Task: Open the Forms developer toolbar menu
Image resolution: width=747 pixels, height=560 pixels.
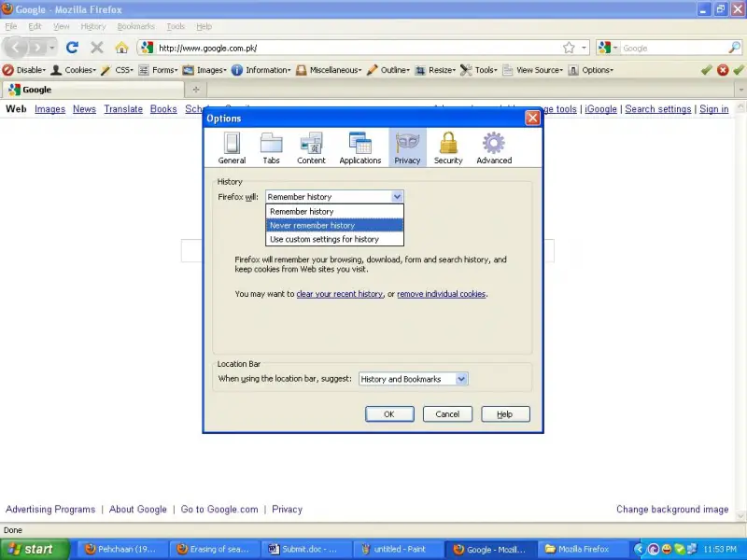Action: pos(158,70)
